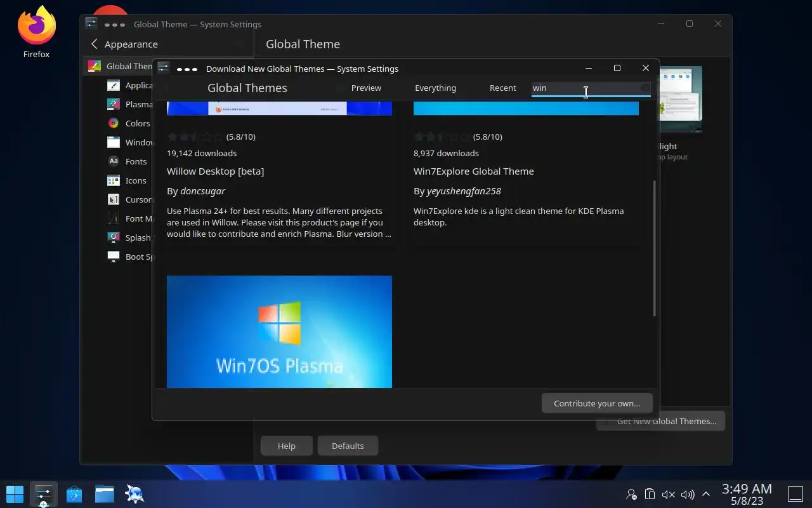
Task: Switch to the Preview view mode
Action: tap(366, 88)
